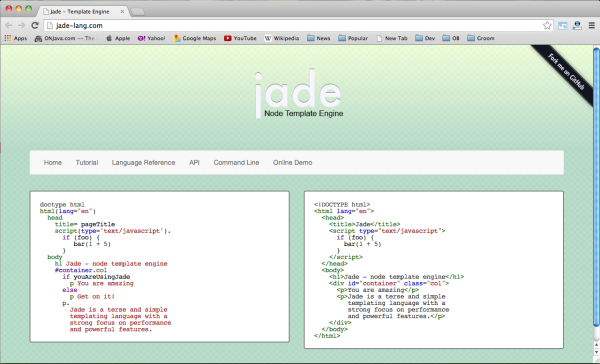Open the Google Maps bookmark

[194, 38]
